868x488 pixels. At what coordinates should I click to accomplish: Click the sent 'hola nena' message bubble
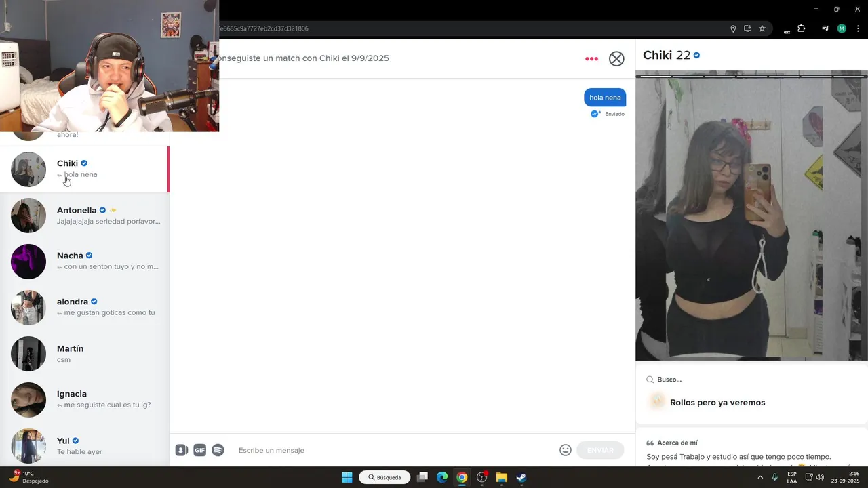coord(605,98)
